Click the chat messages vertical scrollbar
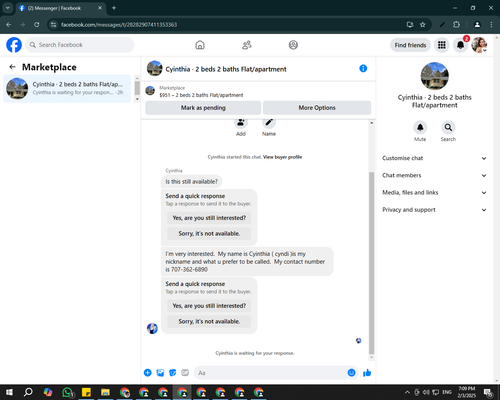The image size is (500, 400). click(371, 263)
